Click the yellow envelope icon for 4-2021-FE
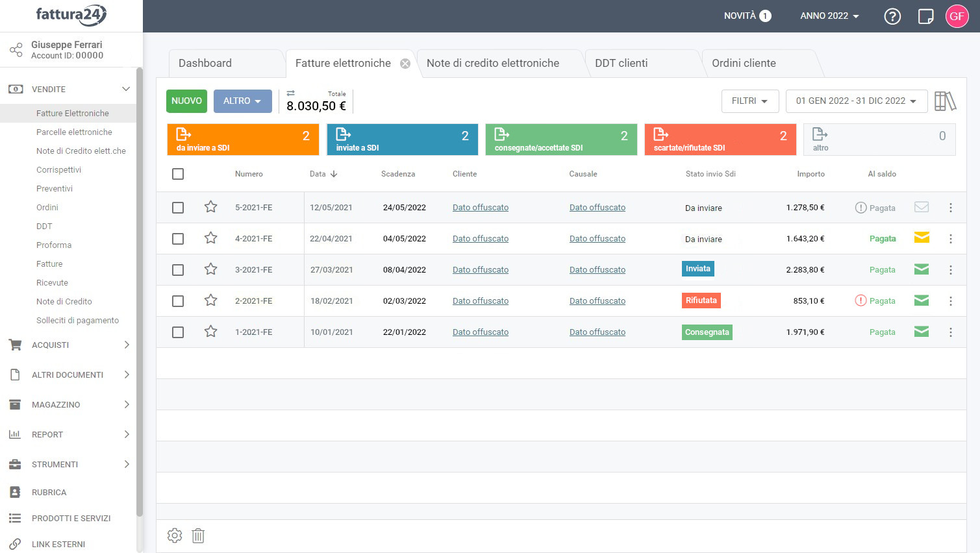 (x=921, y=238)
